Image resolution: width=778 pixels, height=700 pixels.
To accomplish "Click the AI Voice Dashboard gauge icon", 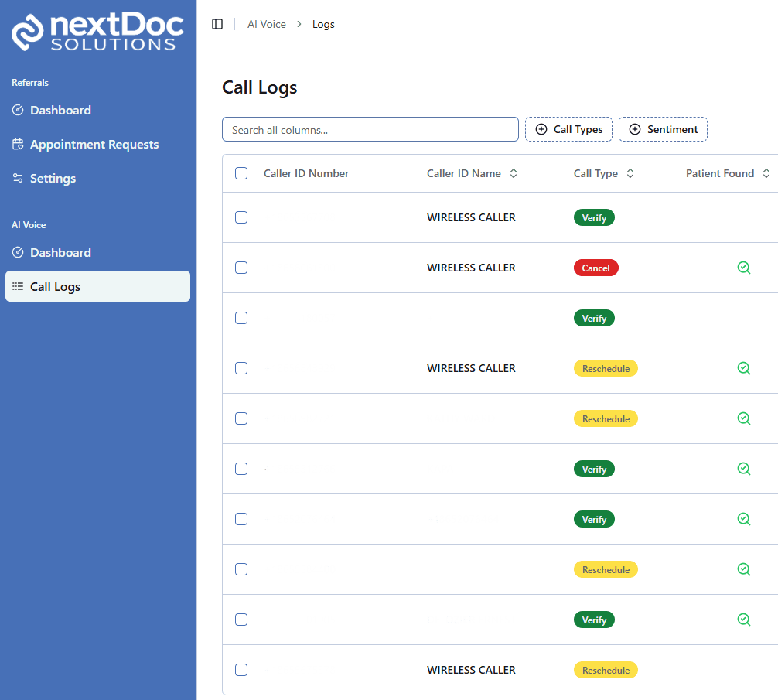I will tap(18, 253).
